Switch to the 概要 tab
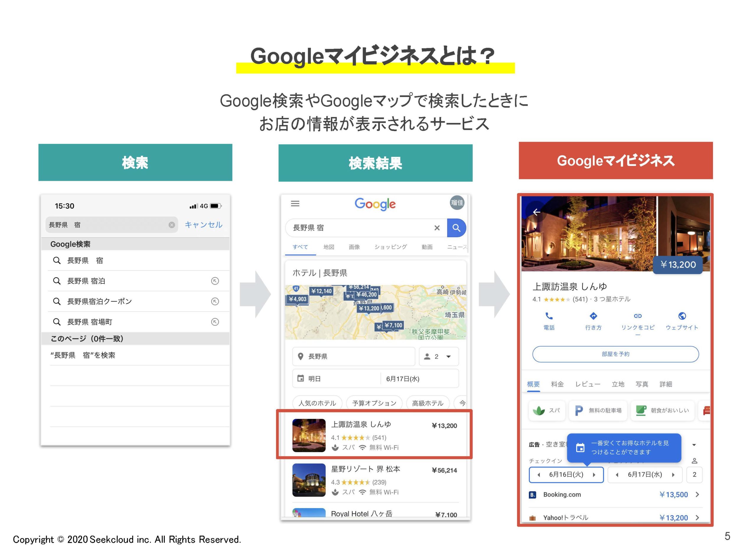Image resolution: width=756 pixels, height=555 pixels. [533, 384]
